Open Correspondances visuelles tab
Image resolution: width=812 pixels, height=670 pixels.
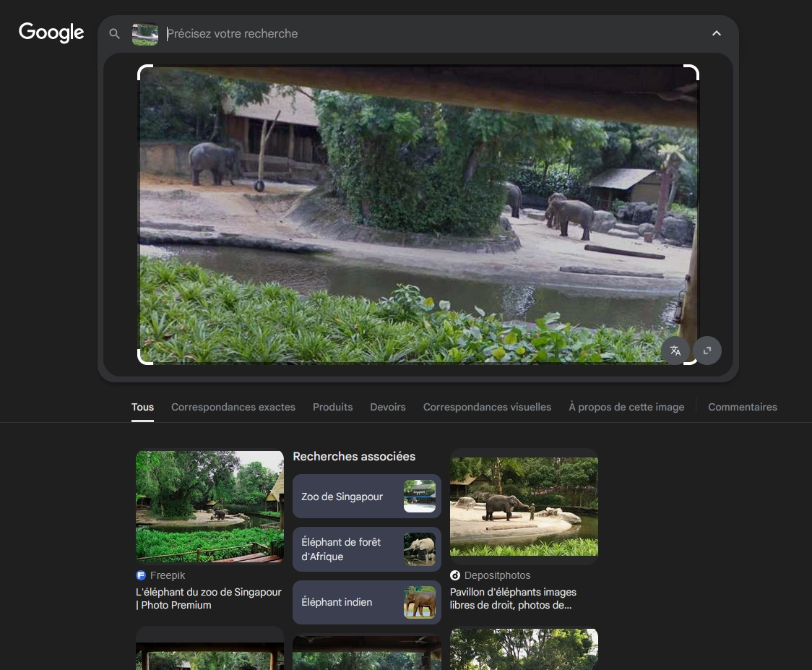487,407
